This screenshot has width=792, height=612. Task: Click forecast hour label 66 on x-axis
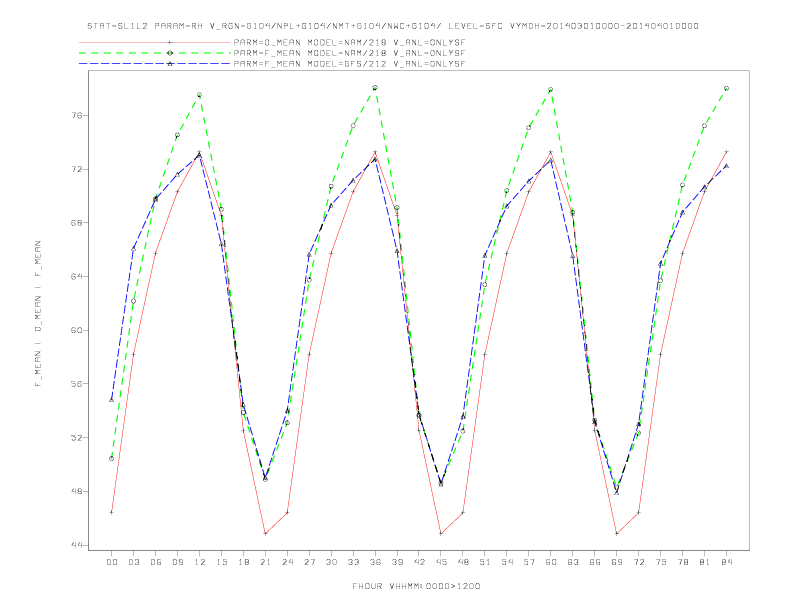pos(595,562)
